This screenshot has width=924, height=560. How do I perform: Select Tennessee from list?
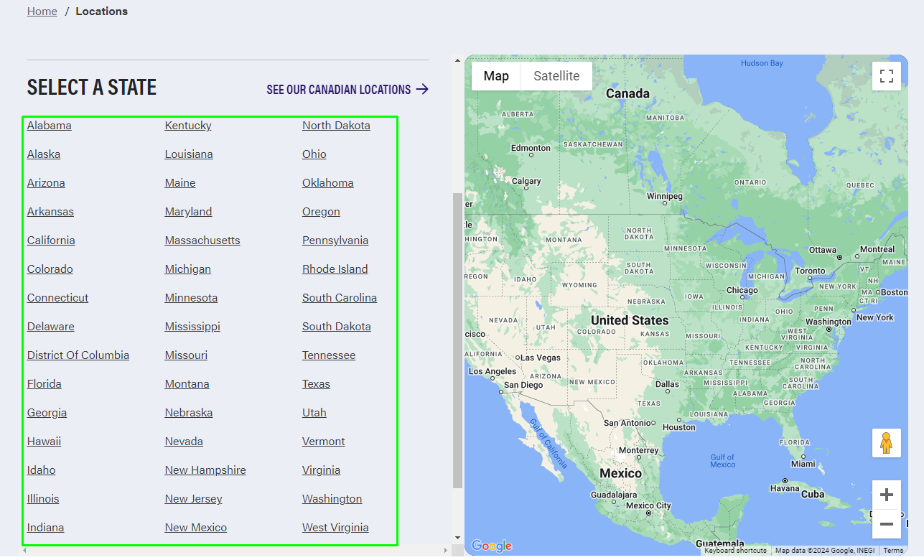pos(329,355)
